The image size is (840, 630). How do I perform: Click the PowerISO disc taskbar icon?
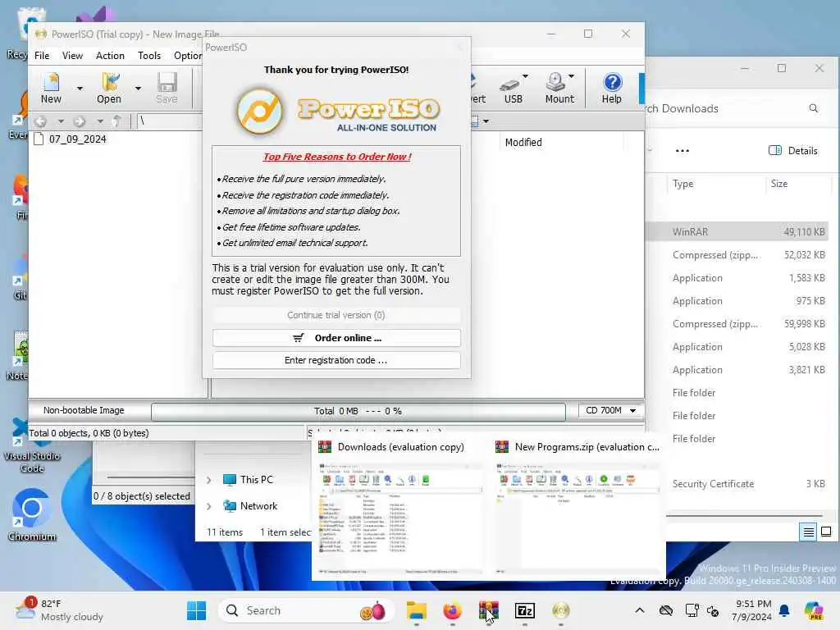click(x=561, y=610)
